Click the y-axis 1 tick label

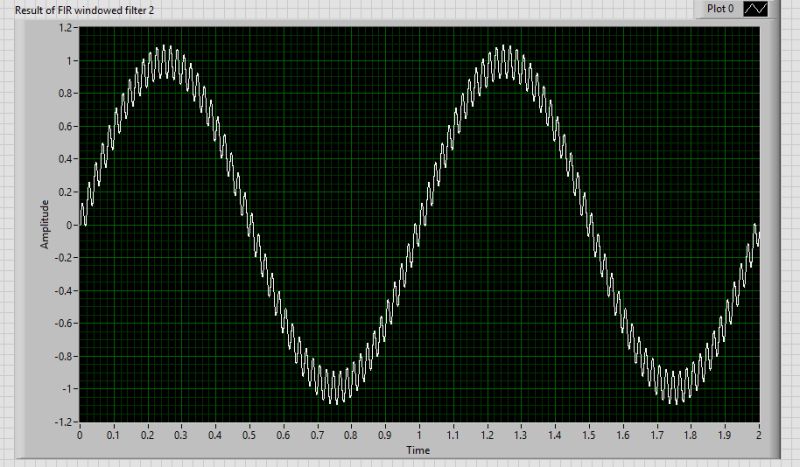69,61
